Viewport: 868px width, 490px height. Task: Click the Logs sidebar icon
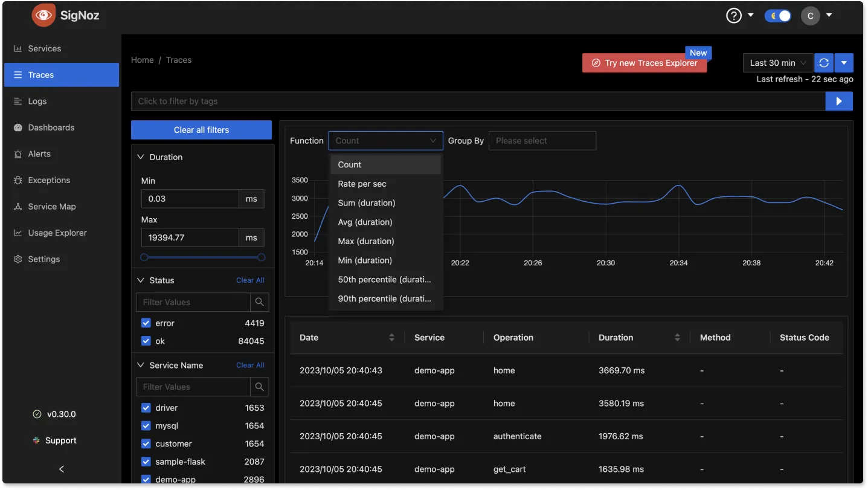coord(18,102)
